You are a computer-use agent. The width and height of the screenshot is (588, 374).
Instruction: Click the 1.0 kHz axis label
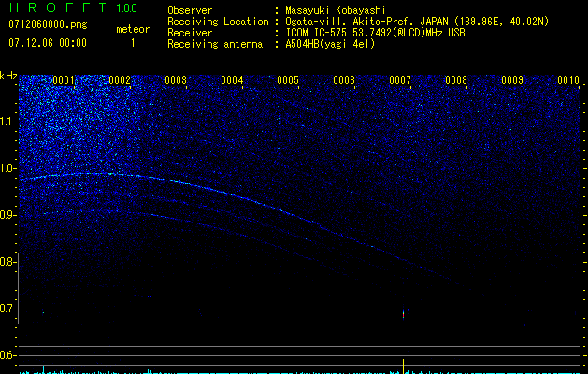pyautogui.click(x=8, y=168)
